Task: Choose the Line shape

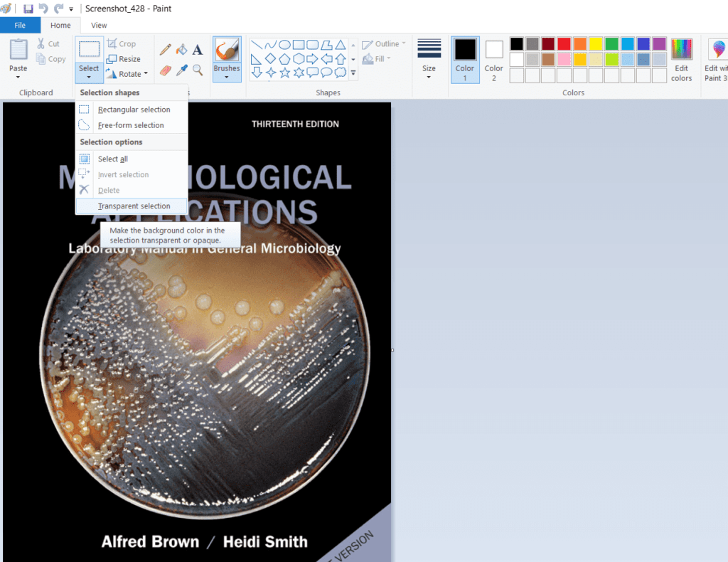Action: point(256,45)
